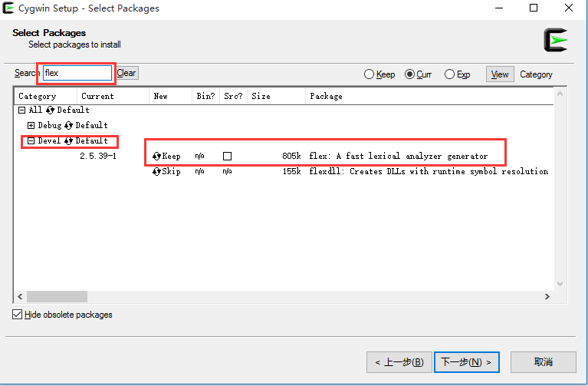Proceed with 下一步(N) button
588x386 pixels.
[x=467, y=362]
